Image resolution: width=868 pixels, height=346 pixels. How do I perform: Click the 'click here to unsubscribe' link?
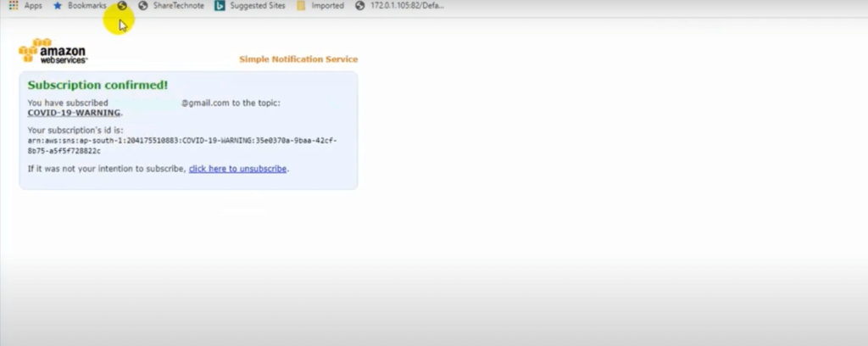pos(237,169)
